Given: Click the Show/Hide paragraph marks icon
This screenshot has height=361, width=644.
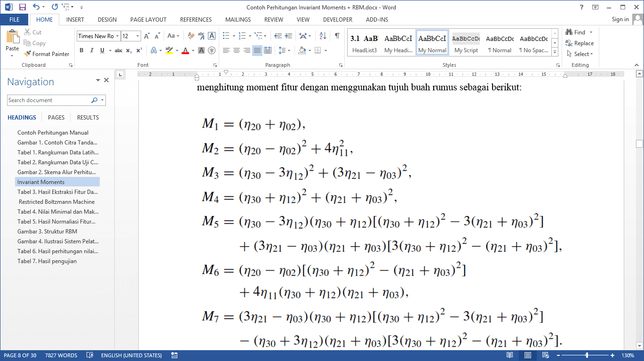Looking at the screenshot, I should (337, 36).
